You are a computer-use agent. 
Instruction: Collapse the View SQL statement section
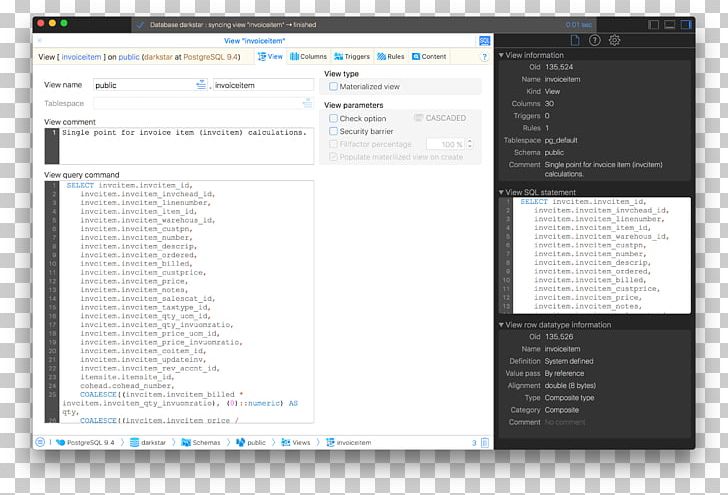click(501, 192)
